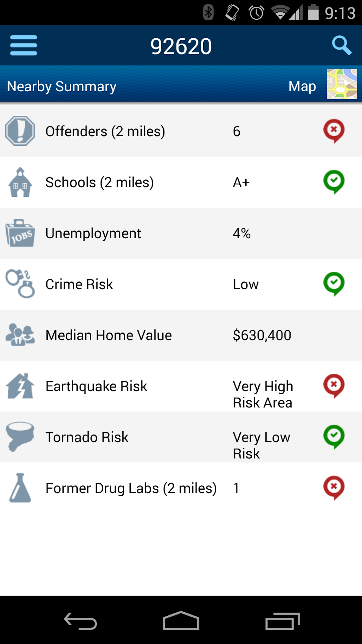Switch to the Map tab label

coord(302,86)
